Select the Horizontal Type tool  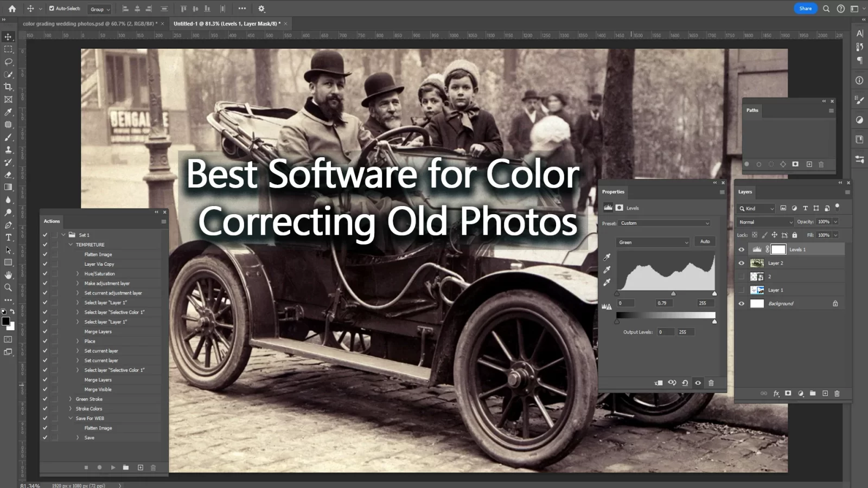pos(8,237)
